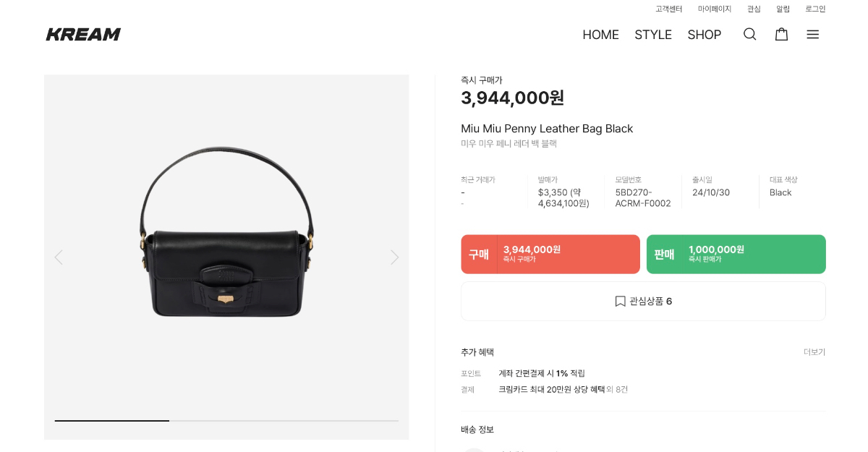Open the search magnifier icon

pos(749,34)
